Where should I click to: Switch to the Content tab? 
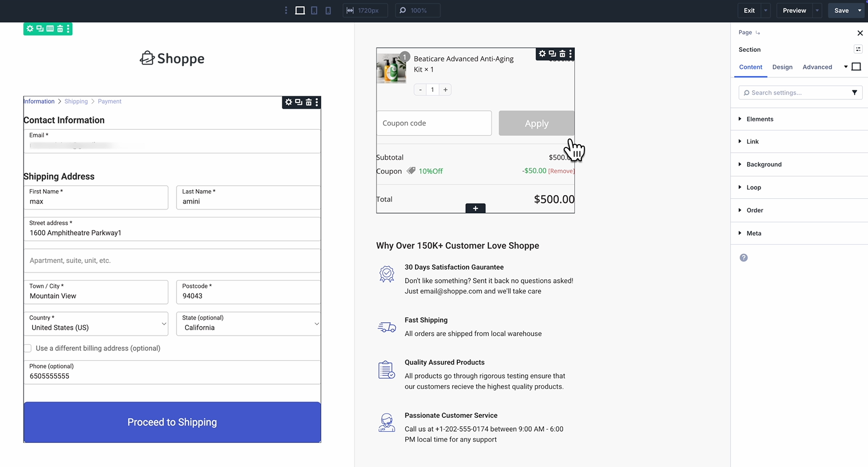click(750, 67)
